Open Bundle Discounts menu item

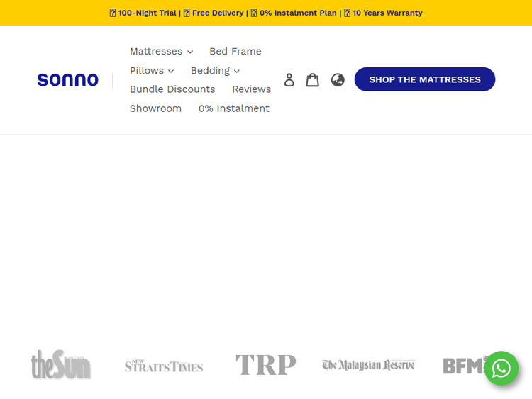tap(172, 89)
